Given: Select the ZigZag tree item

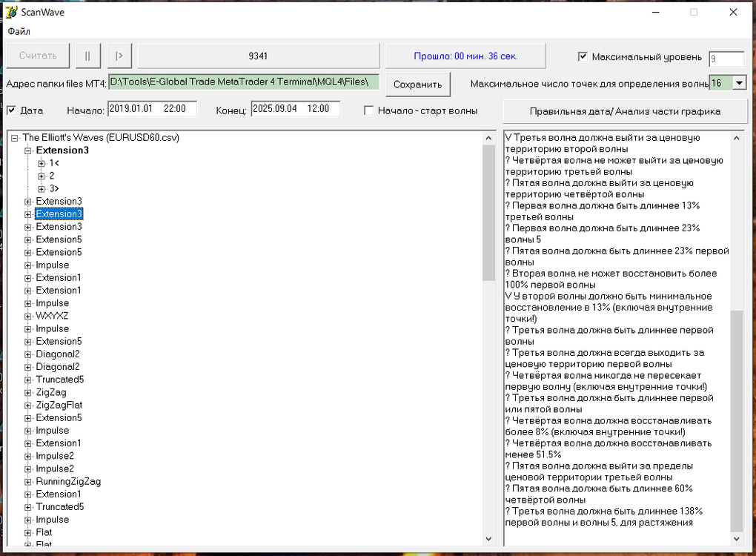Looking at the screenshot, I should (51, 392).
